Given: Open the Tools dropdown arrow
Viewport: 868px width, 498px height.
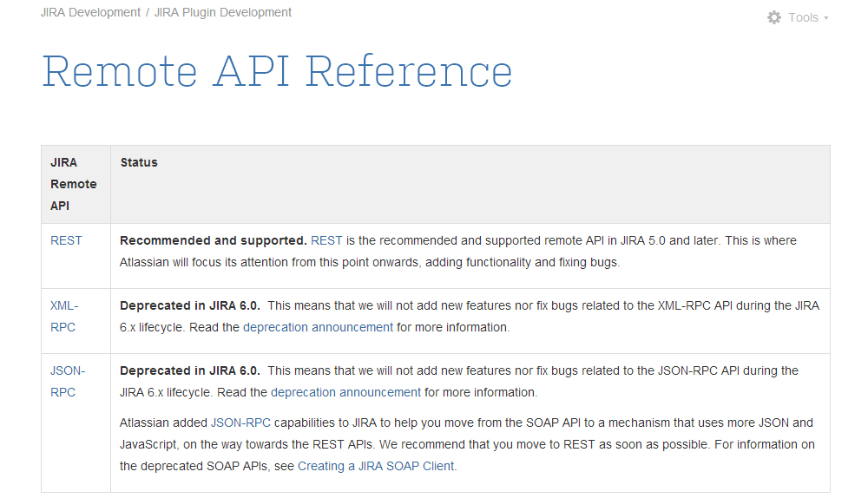Looking at the screenshot, I should tap(826, 18).
